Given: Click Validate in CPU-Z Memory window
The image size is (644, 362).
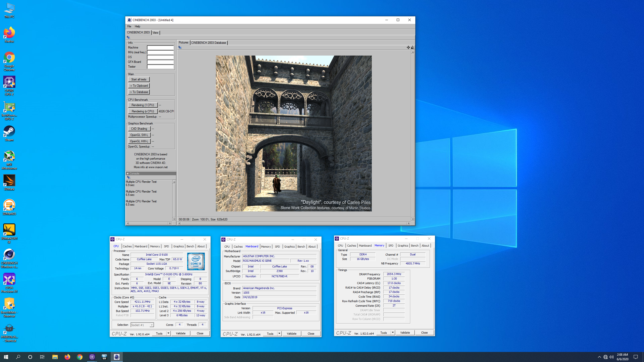Looking at the screenshot, I should click(x=405, y=333).
